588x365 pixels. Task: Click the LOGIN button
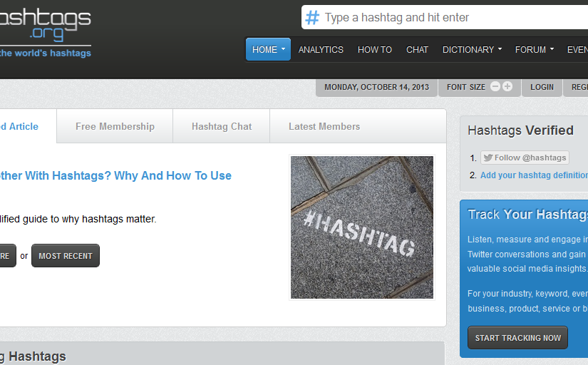tap(542, 88)
